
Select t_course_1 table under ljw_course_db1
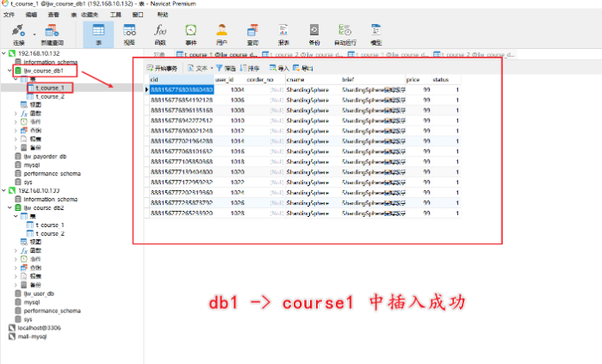click(x=50, y=88)
